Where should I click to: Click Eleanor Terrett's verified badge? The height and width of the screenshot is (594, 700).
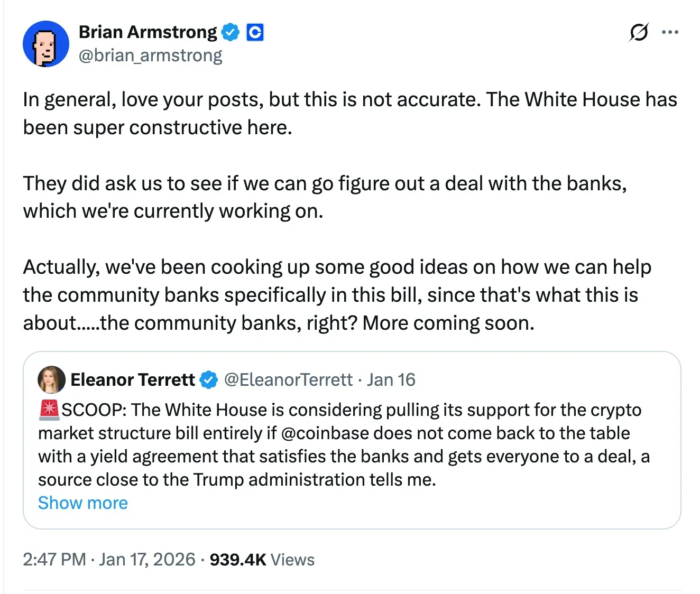point(209,379)
